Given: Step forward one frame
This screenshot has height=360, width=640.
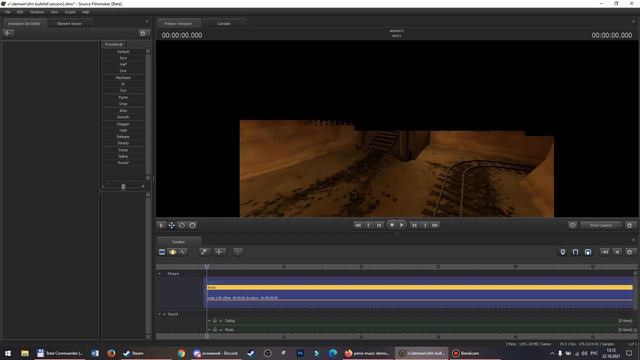Looking at the screenshot, I should point(414,225).
